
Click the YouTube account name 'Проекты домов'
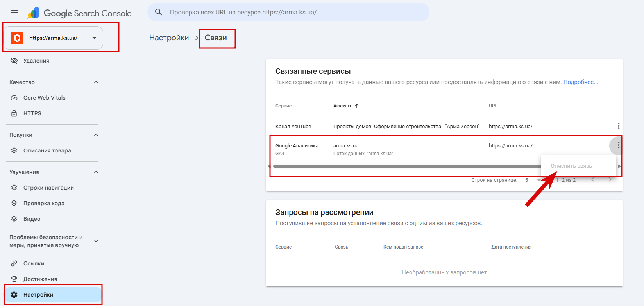pyautogui.click(x=406, y=127)
